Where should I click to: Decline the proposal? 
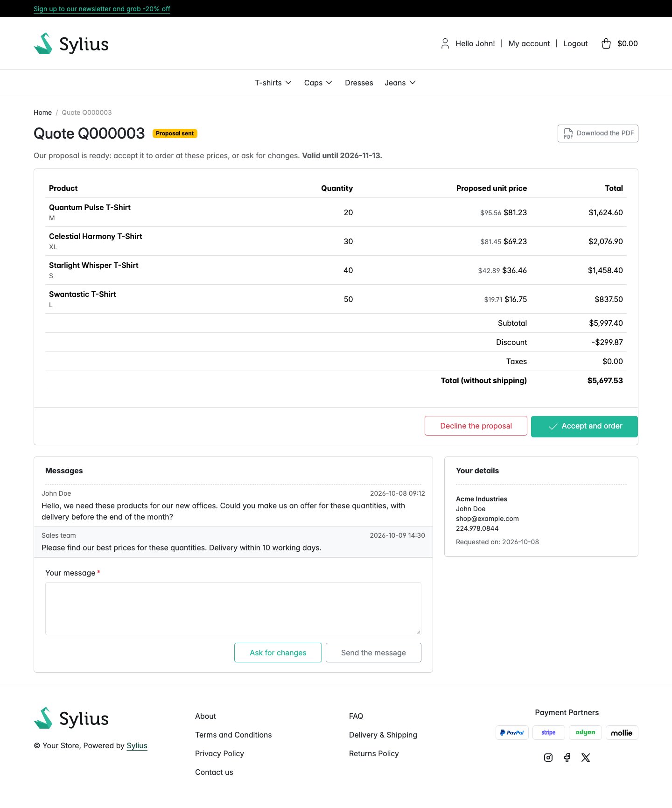tap(476, 426)
